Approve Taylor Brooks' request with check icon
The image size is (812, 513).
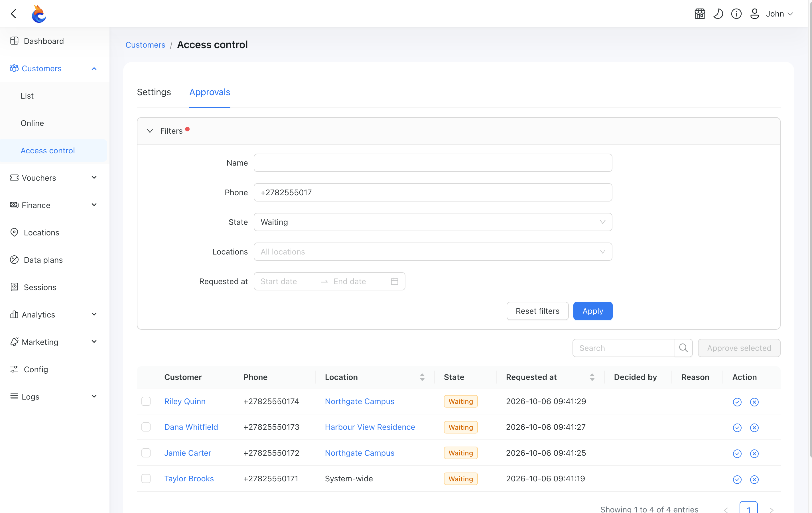737,479
